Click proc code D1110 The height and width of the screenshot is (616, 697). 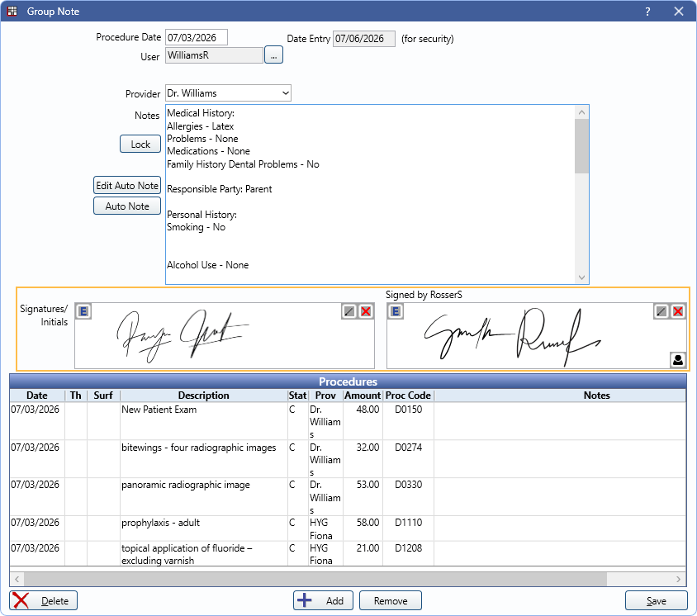pyautogui.click(x=409, y=523)
